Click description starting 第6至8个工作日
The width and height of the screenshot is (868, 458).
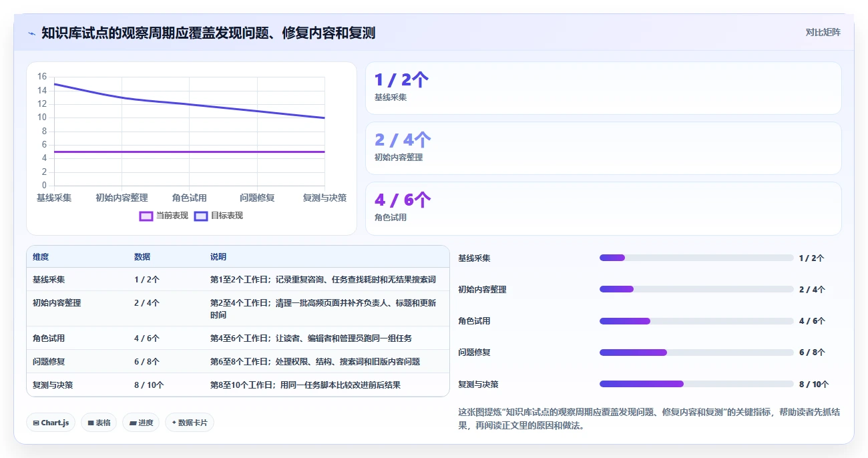pyautogui.click(x=315, y=362)
